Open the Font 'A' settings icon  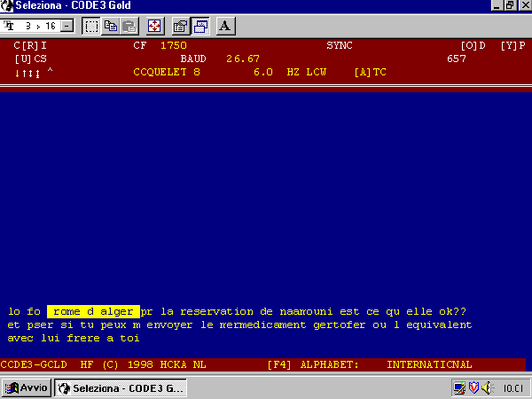[225, 26]
